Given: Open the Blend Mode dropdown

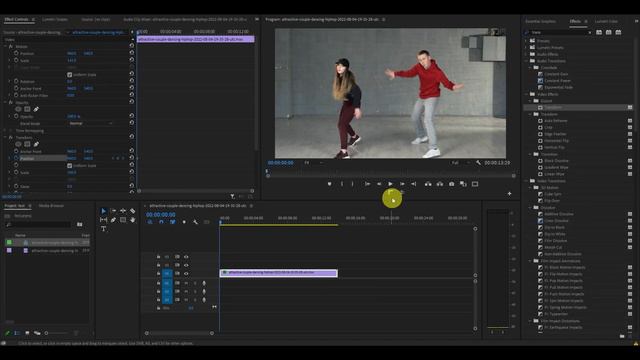Looking at the screenshot, I should point(90,123).
